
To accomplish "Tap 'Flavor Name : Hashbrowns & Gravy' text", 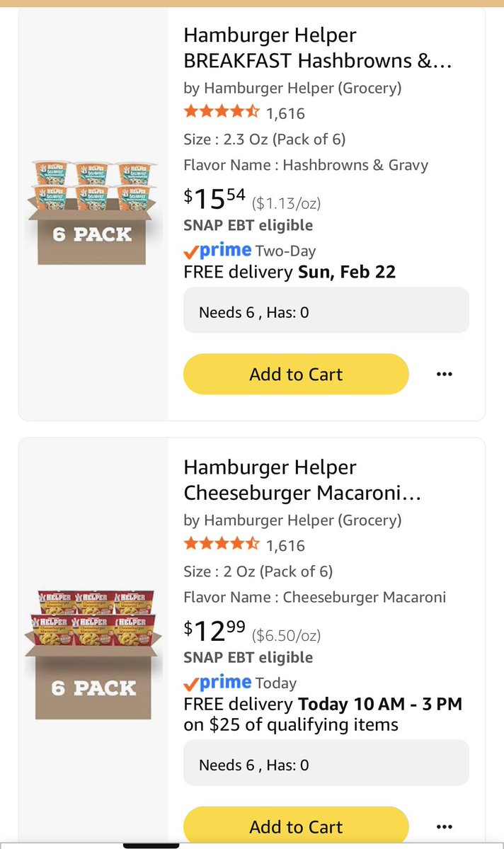I will point(306,165).
